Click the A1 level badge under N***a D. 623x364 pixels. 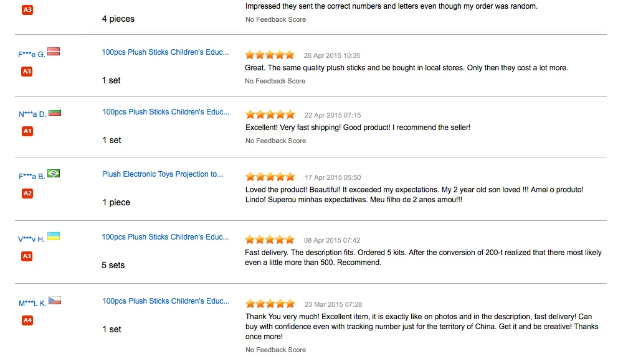click(27, 131)
